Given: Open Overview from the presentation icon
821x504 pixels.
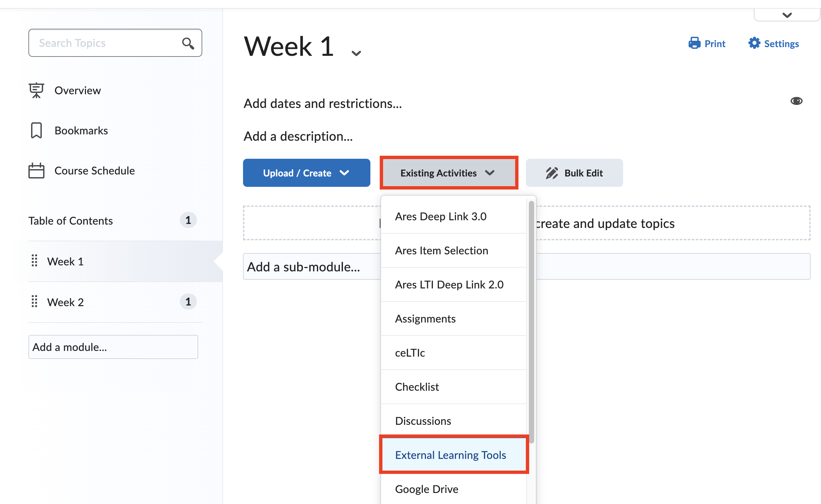Looking at the screenshot, I should pyautogui.click(x=36, y=90).
